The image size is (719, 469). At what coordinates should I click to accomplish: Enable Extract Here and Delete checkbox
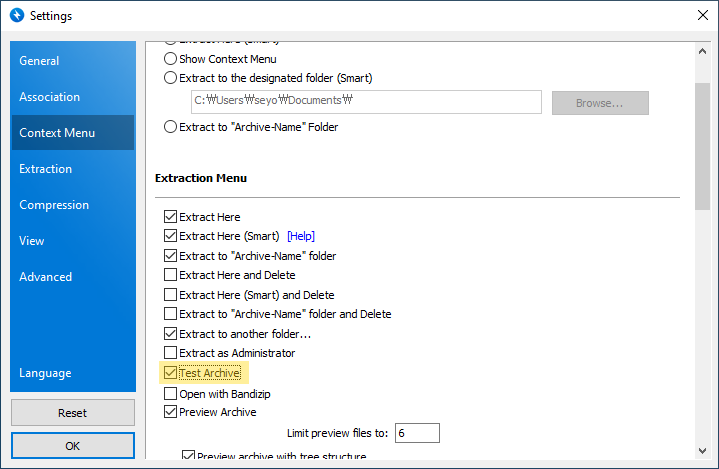pyautogui.click(x=170, y=276)
